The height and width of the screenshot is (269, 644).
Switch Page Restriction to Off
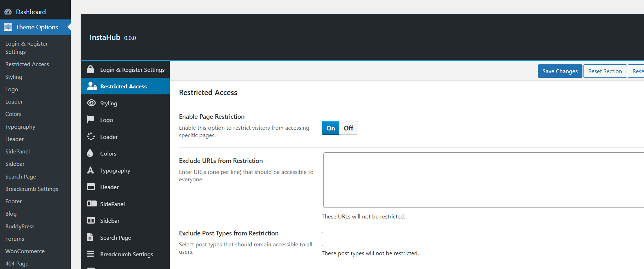coord(349,128)
